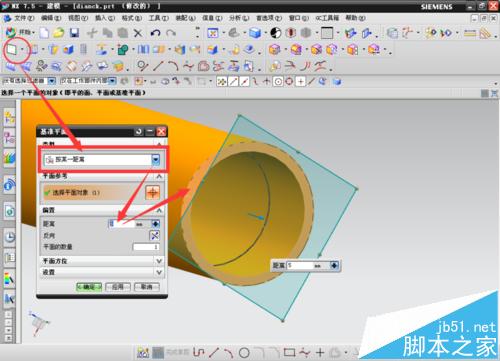Click the Profile tool in the bottom sketch toolbar
The height and width of the screenshot is (361, 500).
point(199,352)
